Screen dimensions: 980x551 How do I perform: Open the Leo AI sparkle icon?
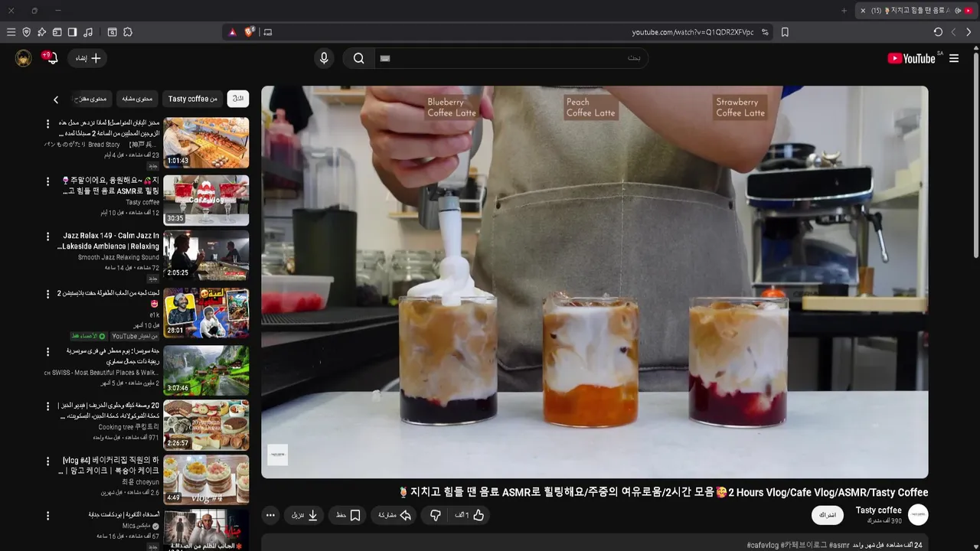[41, 32]
